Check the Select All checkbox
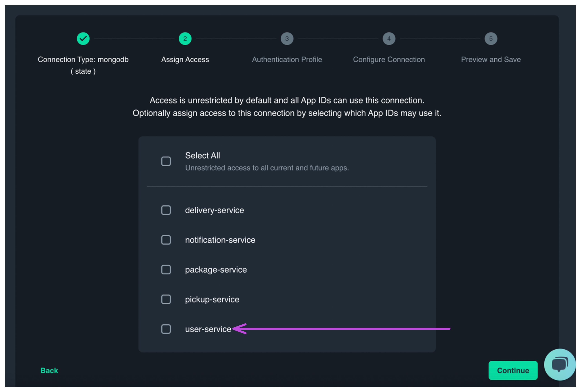This screenshot has height=392, width=581. (x=166, y=161)
